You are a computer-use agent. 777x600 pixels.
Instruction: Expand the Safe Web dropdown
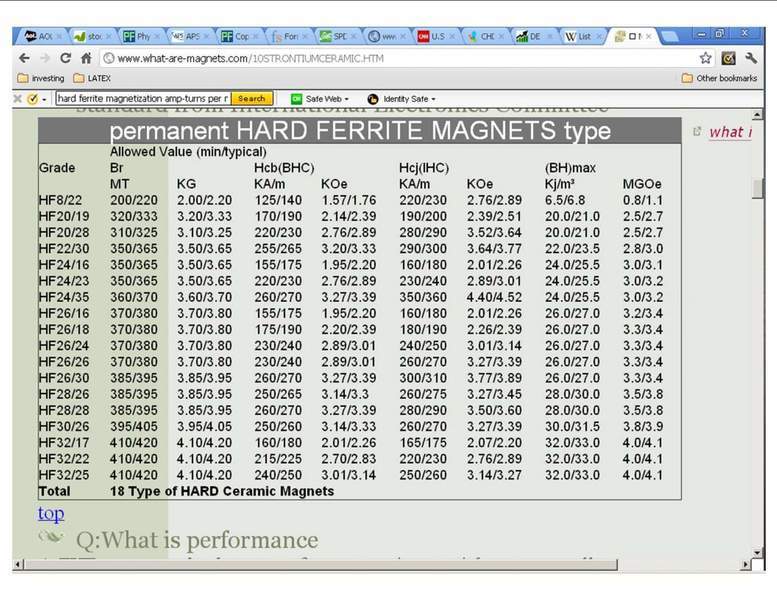(x=320, y=99)
